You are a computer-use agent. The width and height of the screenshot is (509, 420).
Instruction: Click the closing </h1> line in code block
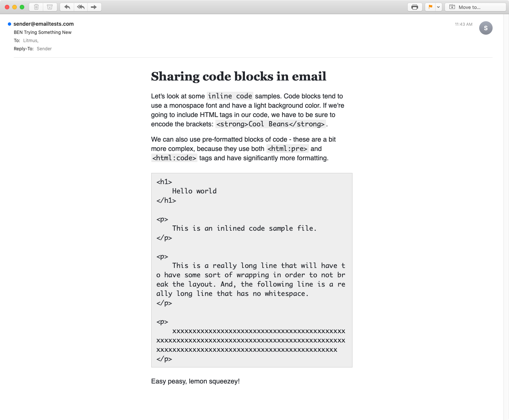coord(166,200)
